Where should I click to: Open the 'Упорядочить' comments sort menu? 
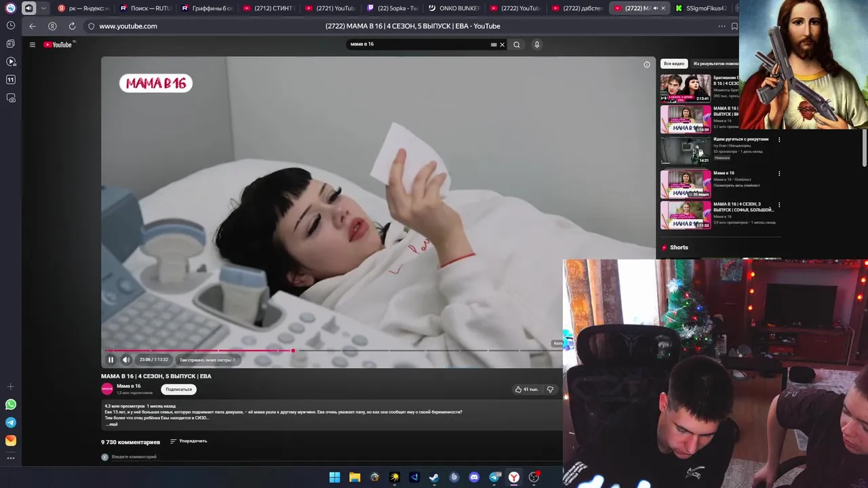(189, 441)
